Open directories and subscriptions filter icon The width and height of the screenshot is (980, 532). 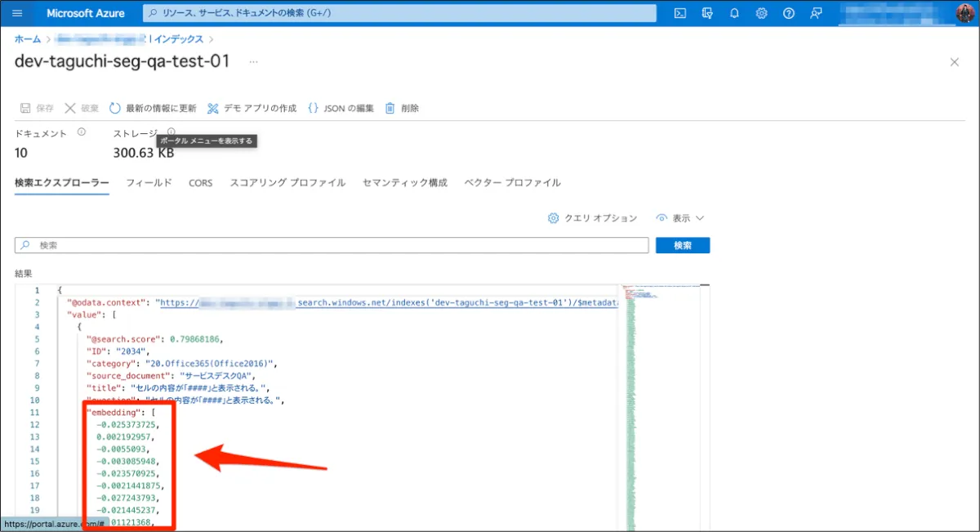pyautogui.click(x=707, y=13)
